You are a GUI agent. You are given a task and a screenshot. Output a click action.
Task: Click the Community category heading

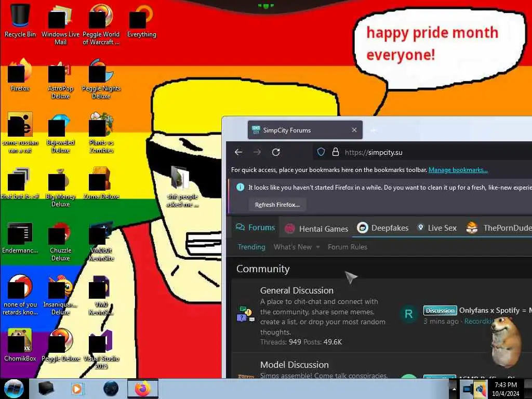[x=263, y=269]
